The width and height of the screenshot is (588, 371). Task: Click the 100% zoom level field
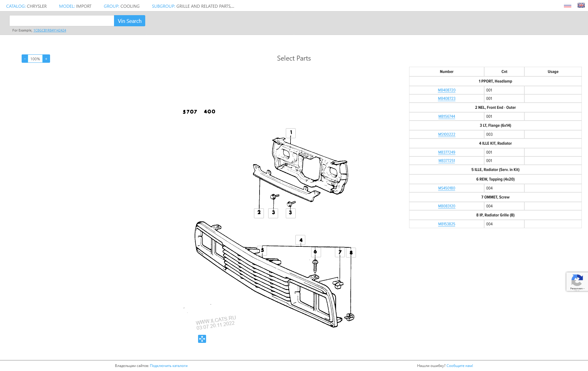pyautogui.click(x=35, y=59)
